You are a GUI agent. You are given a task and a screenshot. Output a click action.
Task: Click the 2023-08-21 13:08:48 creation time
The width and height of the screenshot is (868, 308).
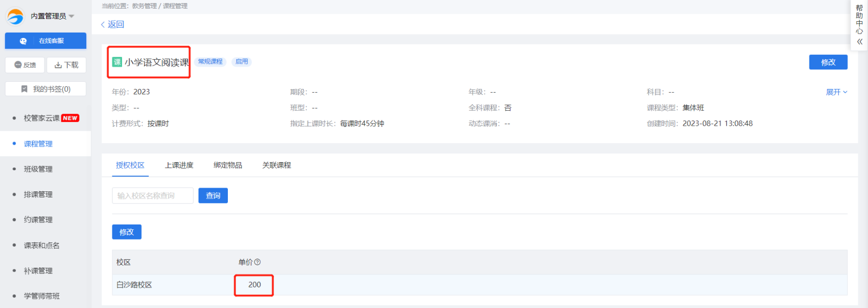coord(717,124)
